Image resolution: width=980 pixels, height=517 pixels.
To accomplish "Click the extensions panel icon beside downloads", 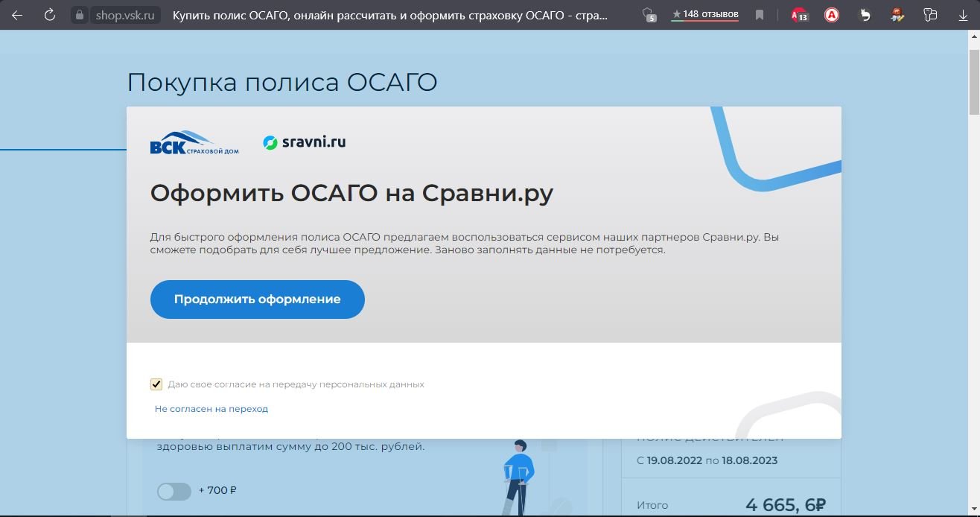I will coord(930,15).
